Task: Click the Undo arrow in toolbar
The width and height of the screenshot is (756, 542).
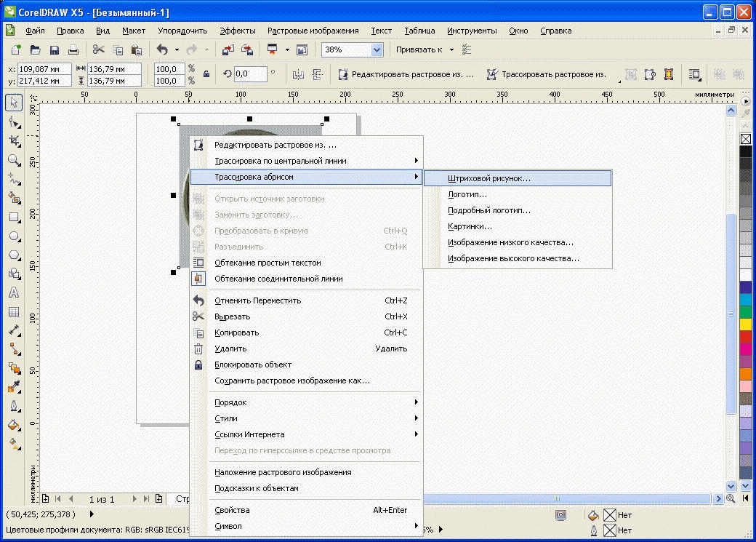Action: [163, 49]
